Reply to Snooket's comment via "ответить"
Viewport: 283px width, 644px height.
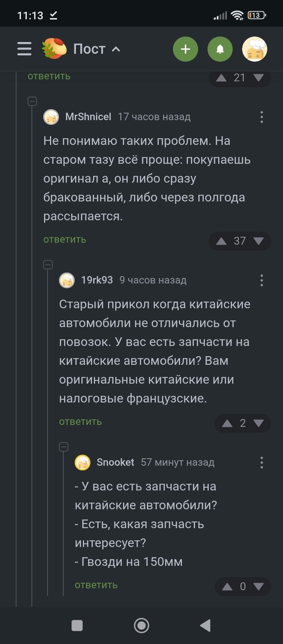(96, 585)
